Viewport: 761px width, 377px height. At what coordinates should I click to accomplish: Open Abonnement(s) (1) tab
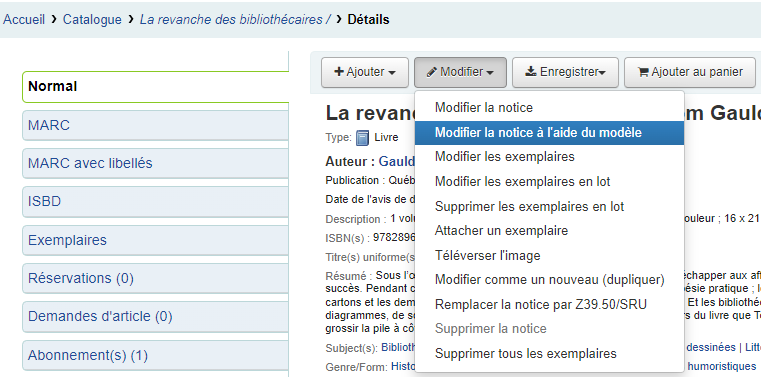155,356
